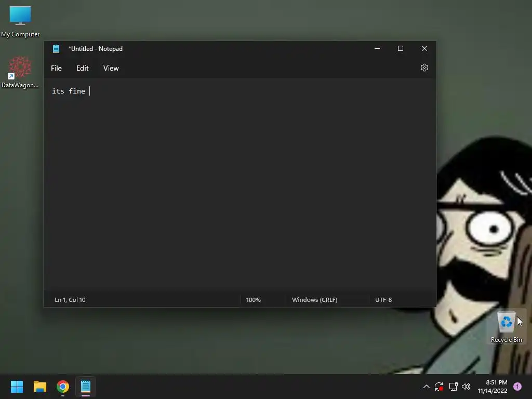
Task: Click the 'Ln 1, Col 10' status entry
Action: pyautogui.click(x=70, y=300)
